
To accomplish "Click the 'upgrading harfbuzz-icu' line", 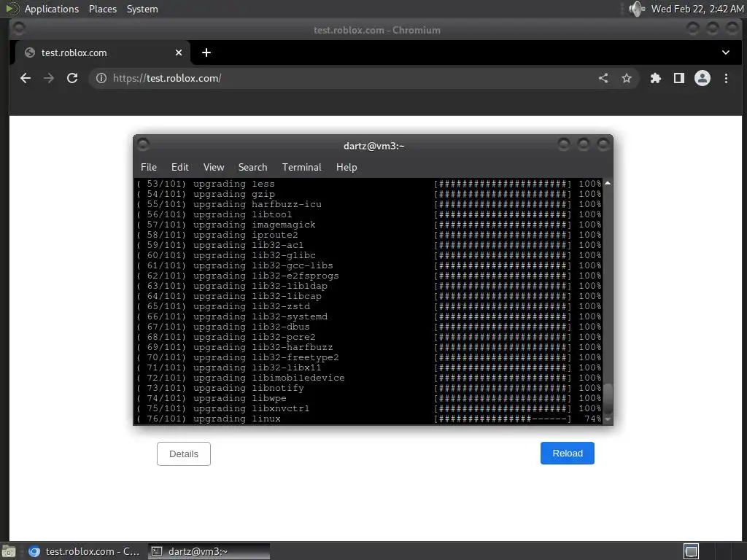I will [368, 204].
